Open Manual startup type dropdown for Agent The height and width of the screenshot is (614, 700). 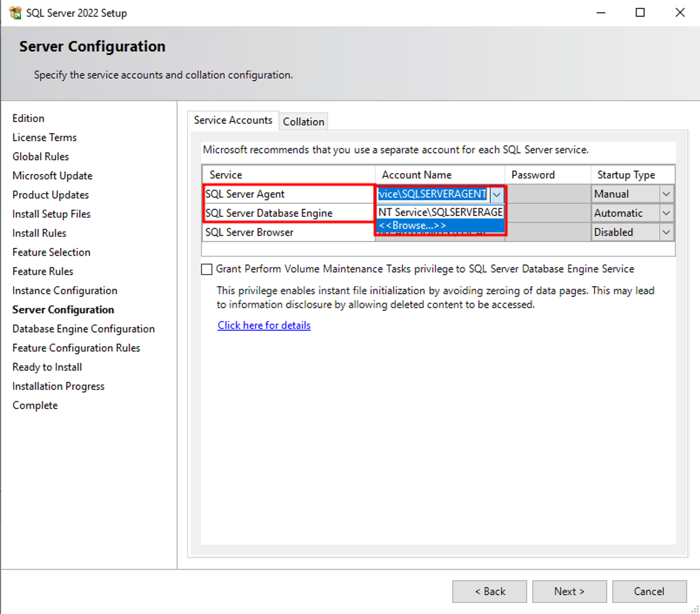click(666, 194)
